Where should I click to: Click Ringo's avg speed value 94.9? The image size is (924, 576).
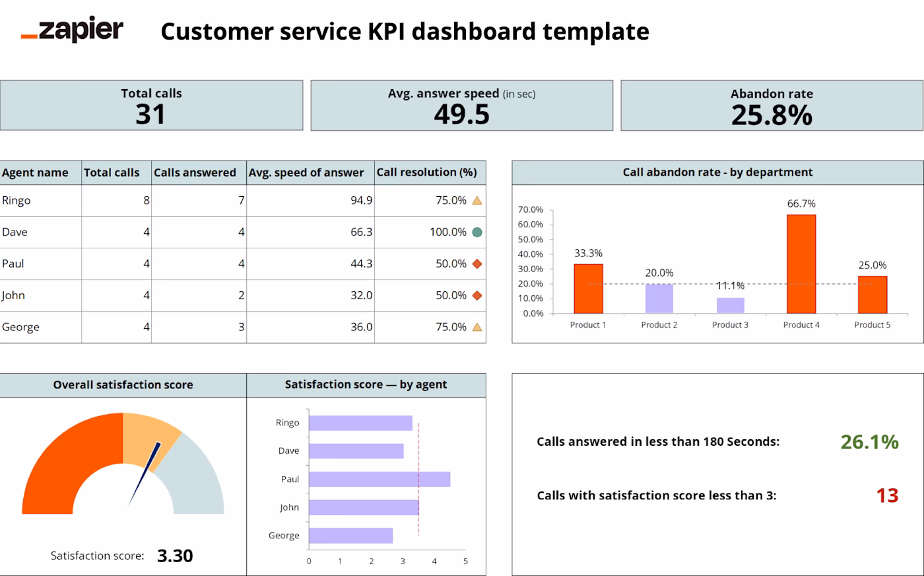[x=361, y=201]
